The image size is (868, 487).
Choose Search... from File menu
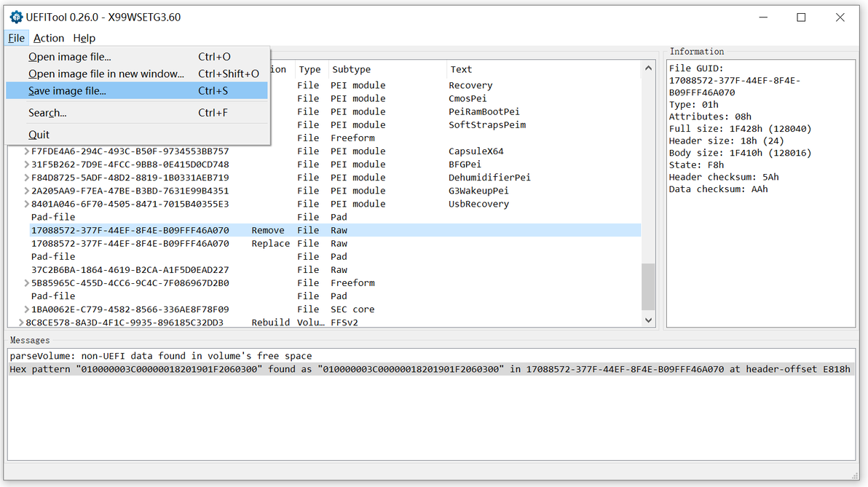[137, 113]
